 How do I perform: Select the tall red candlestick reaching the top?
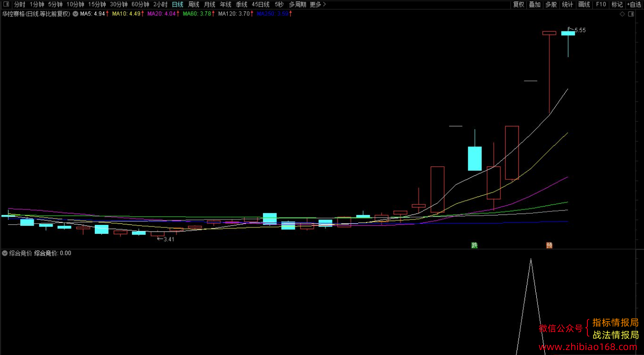point(549,73)
